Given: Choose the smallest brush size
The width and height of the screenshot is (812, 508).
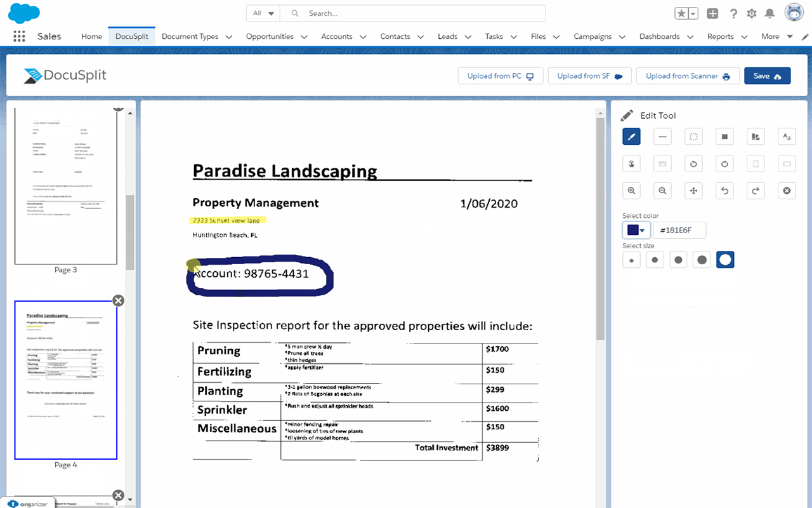Looking at the screenshot, I should [x=632, y=260].
